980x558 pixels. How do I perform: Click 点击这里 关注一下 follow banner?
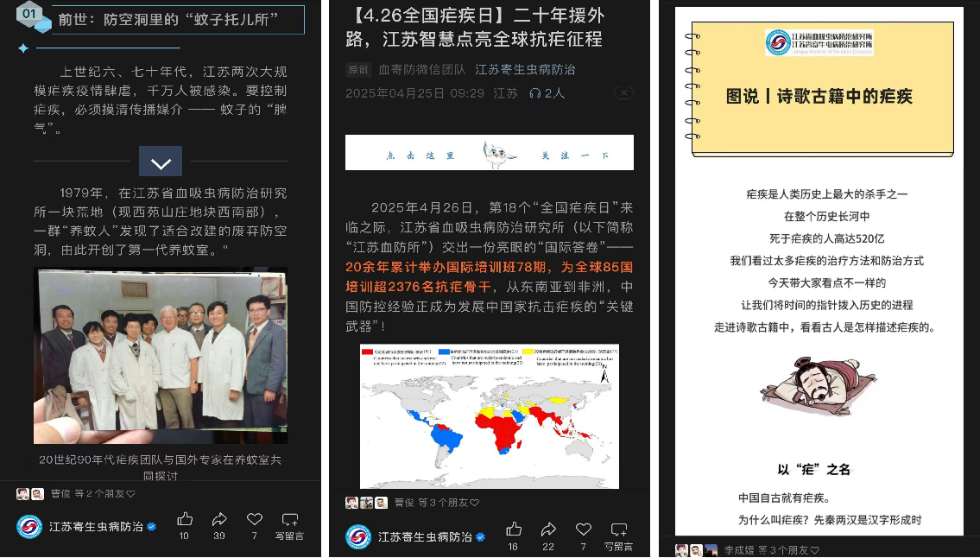(x=489, y=153)
